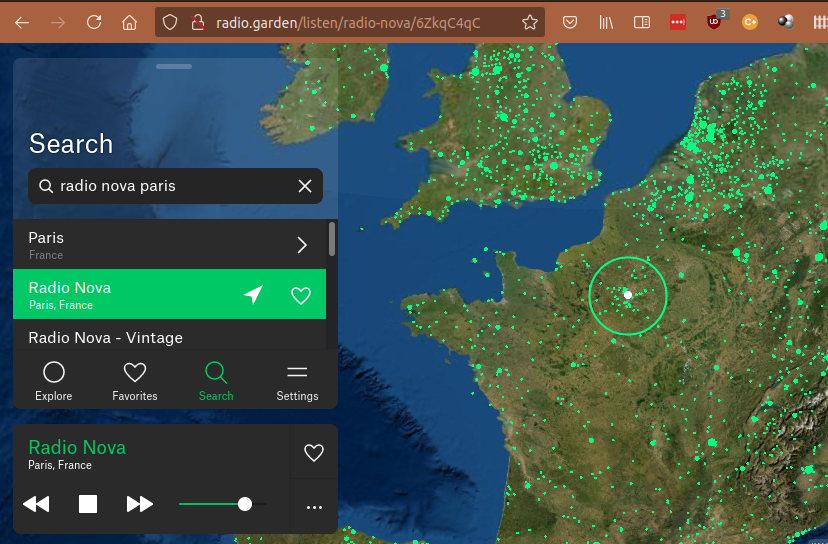Click the Radio Nova title in player

(77, 447)
